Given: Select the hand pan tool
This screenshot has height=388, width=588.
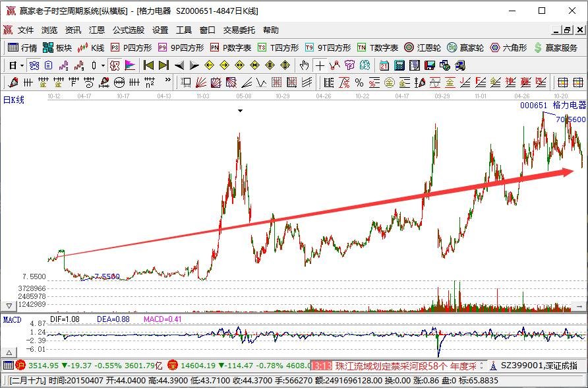Looking at the screenshot, I should click(304, 66).
